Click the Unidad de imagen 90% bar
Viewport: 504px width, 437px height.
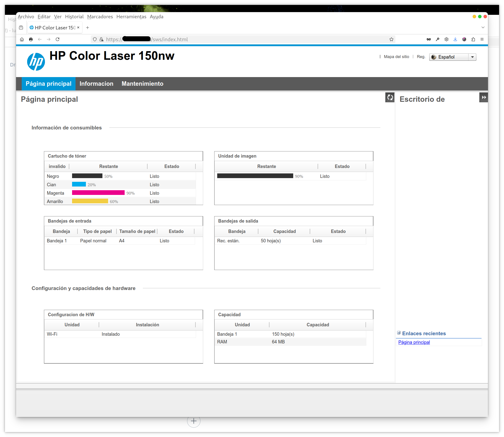[x=255, y=176]
